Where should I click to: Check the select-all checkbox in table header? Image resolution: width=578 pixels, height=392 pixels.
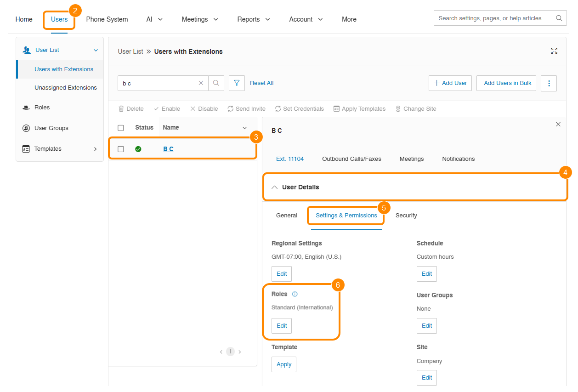pyautogui.click(x=121, y=128)
